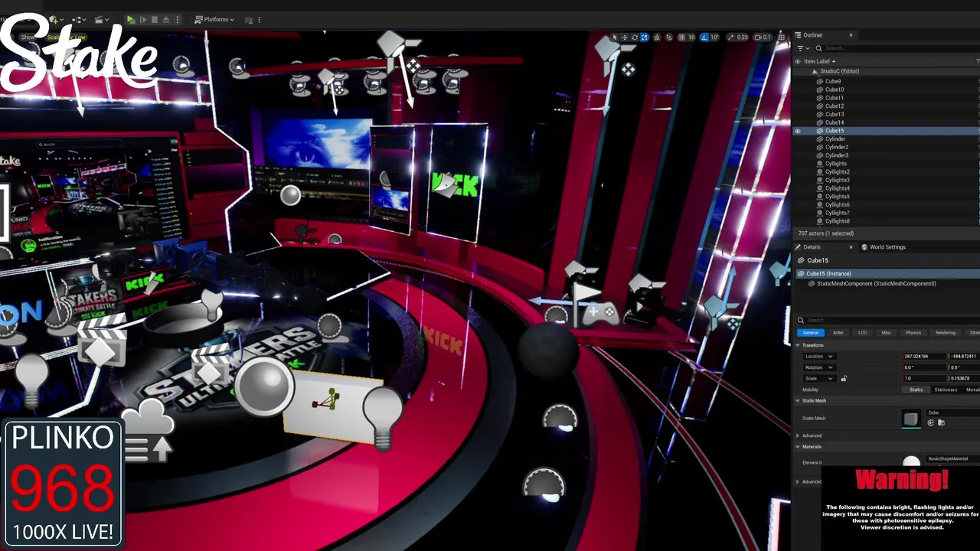Select StudioC (Editor) in Outliner
This screenshot has height=551, width=980.
[839, 71]
